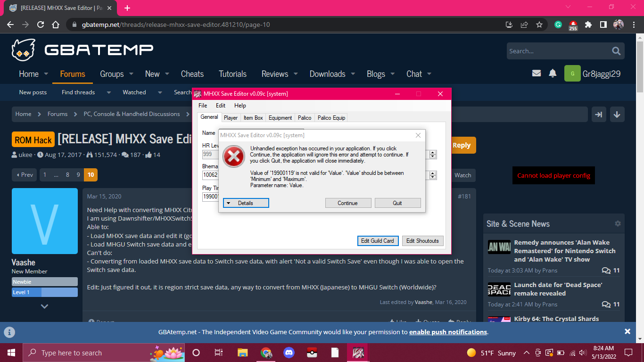644x362 pixels.
Task: Click the Chrome home icon
Action: [56, 25]
